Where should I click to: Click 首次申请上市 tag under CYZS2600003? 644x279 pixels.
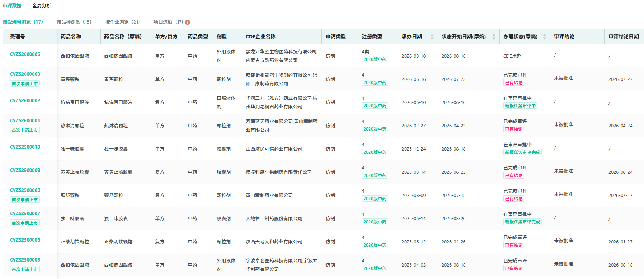pos(25,83)
